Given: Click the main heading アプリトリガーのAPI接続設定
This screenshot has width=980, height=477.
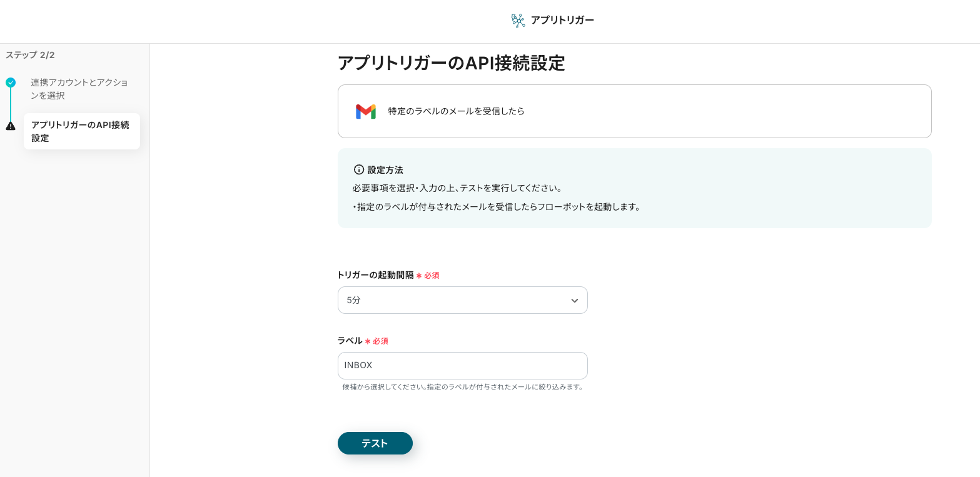Looking at the screenshot, I should [x=451, y=63].
